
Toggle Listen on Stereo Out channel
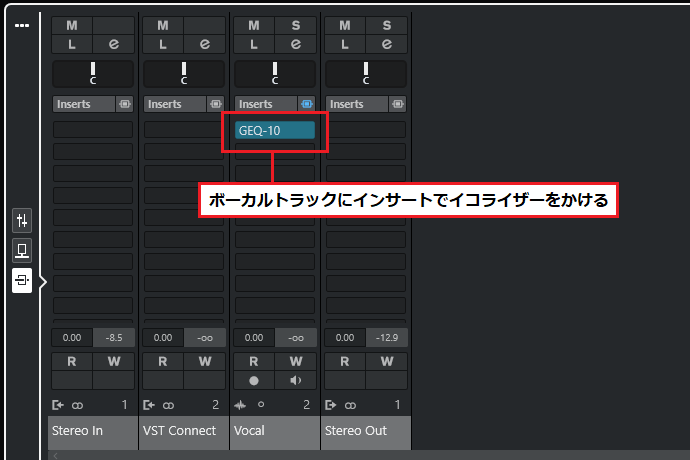pos(345,44)
